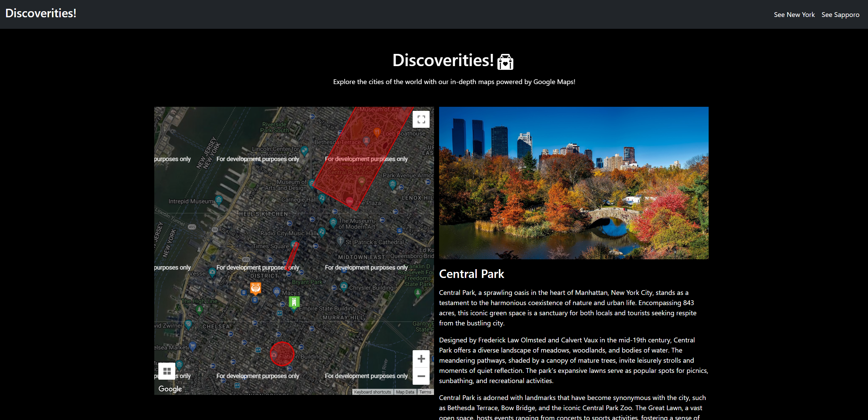The image size is (868, 420).
Task: Click the Intrepid Museum marker
Action: click(x=219, y=200)
